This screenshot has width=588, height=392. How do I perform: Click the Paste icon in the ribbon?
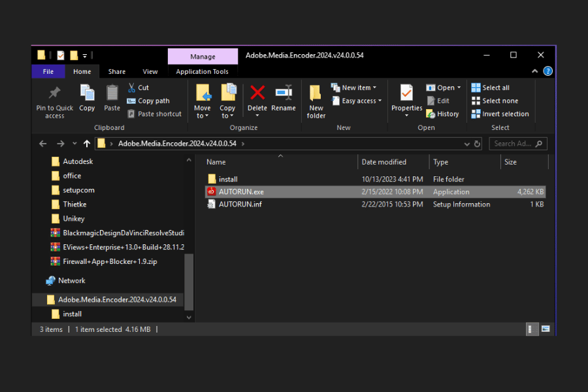coord(112,93)
